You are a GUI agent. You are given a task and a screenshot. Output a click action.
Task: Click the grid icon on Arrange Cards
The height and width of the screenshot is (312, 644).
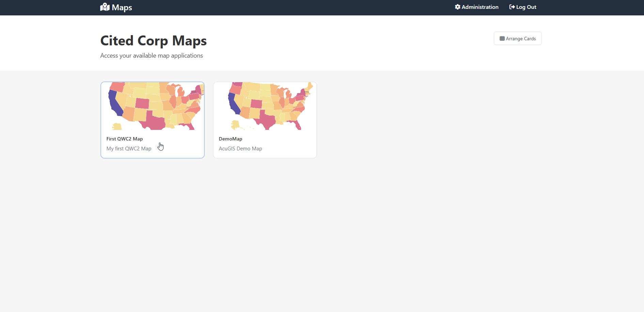coord(502,39)
